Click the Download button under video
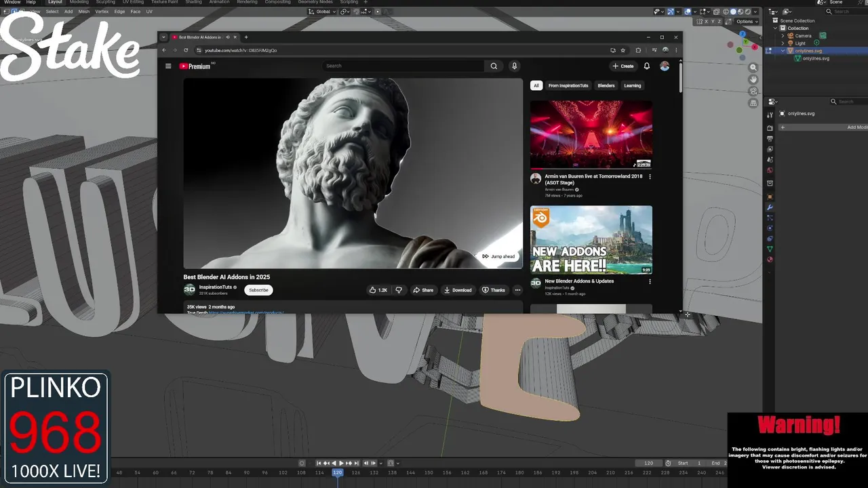This screenshot has height=488, width=868. click(458, 290)
